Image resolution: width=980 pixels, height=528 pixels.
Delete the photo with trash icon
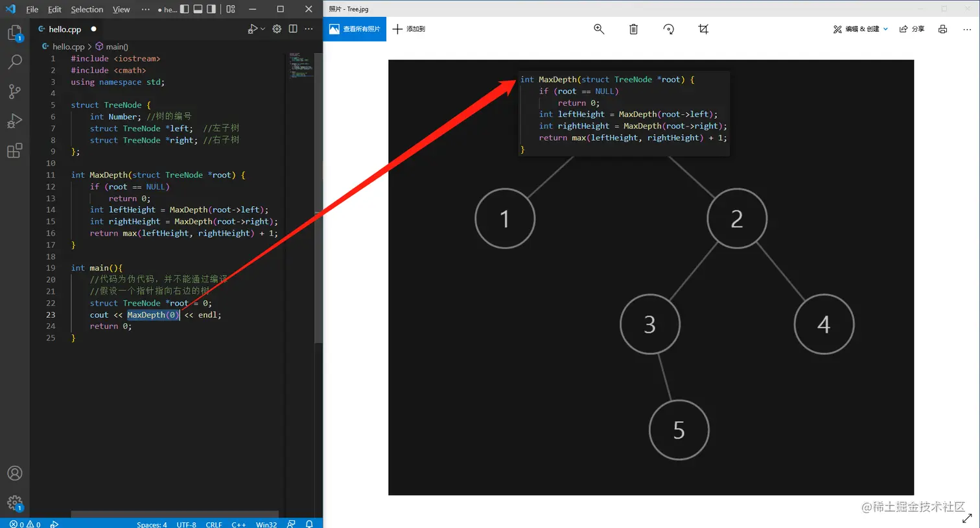[634, 29]
